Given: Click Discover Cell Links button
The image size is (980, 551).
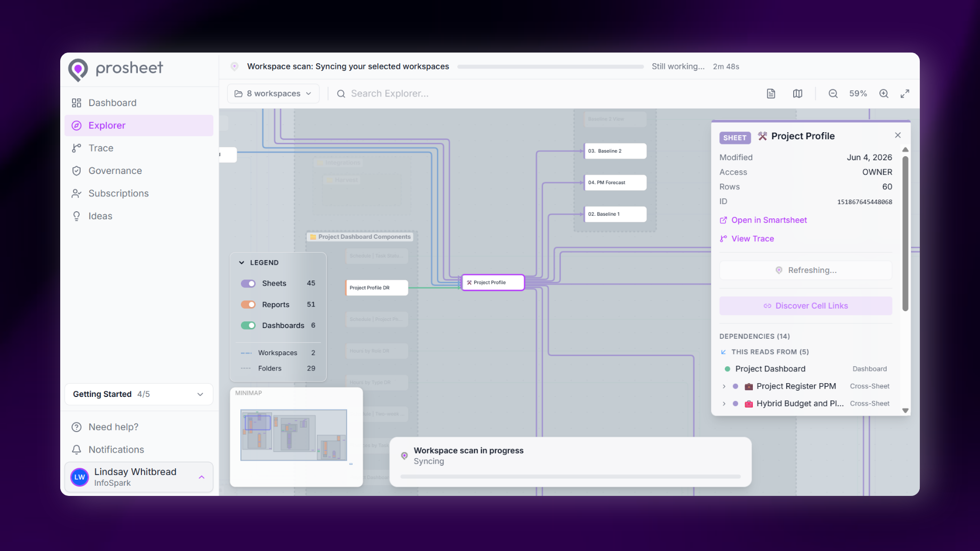Looking at the screenshot, I should click(x=806, y=306).
